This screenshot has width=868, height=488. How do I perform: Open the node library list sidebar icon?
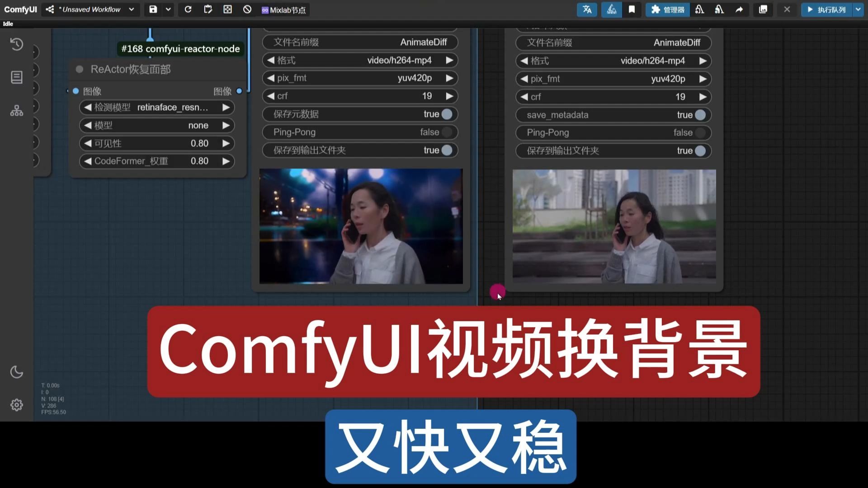coord(17,77)
